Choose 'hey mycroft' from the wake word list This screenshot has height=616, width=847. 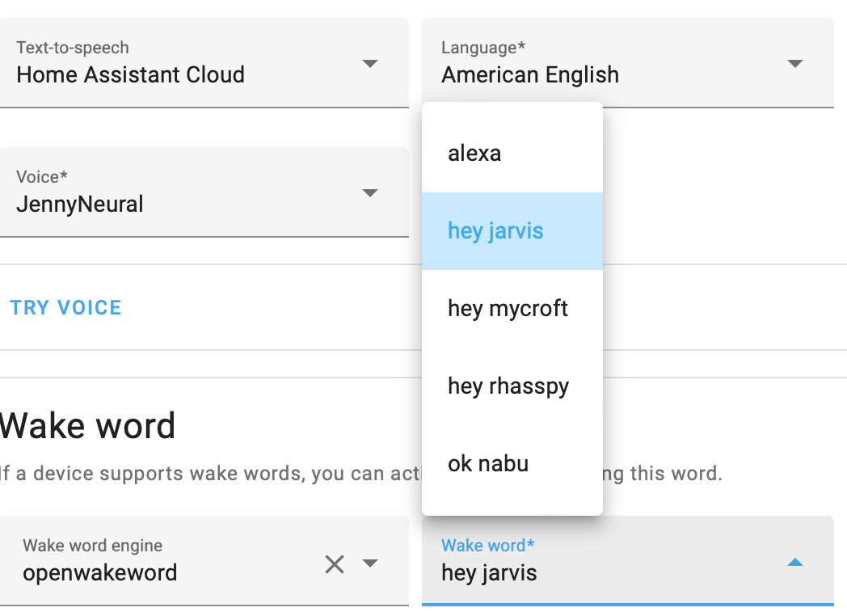[508, 308]
